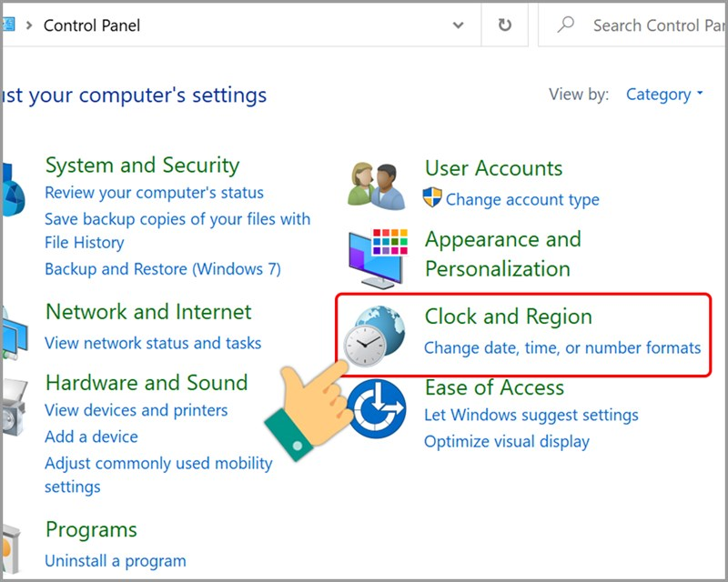Click View devices and printers link

tap(136, 410)
